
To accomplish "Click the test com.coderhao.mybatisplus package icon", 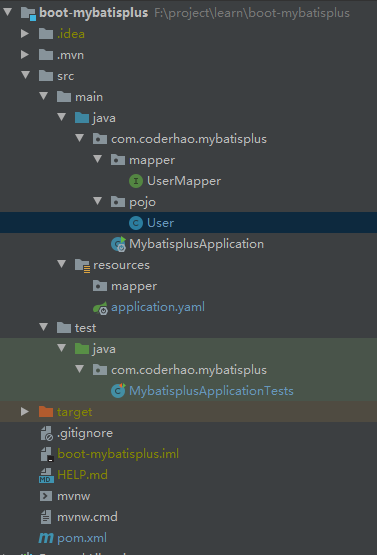I will pos(100,370).
